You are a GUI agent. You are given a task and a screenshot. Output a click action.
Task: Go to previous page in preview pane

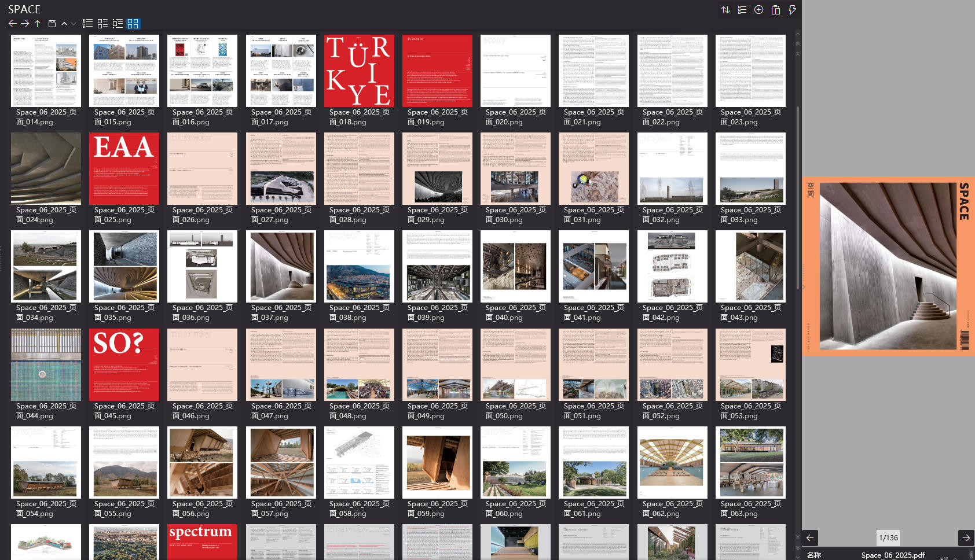pos(810,538)
